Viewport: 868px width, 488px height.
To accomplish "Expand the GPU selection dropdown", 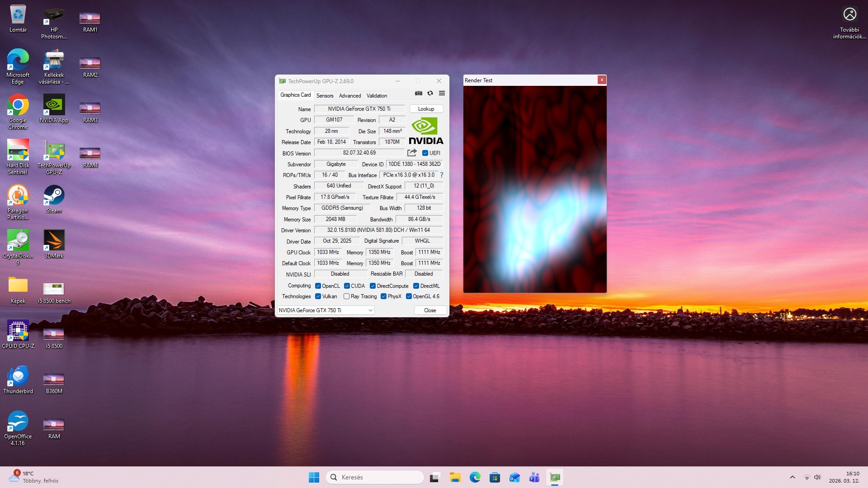I will 370,310.
